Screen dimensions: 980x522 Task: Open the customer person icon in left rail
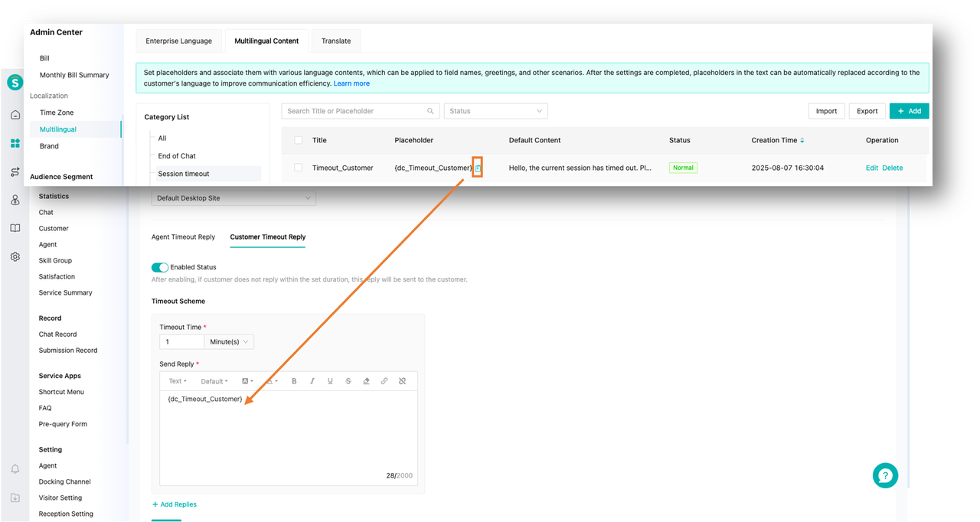[x=15, y=201]
